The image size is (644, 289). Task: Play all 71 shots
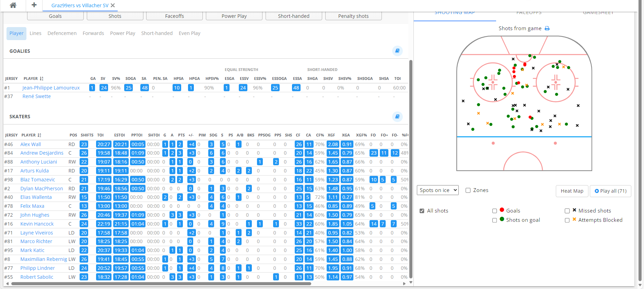(610, 191)
